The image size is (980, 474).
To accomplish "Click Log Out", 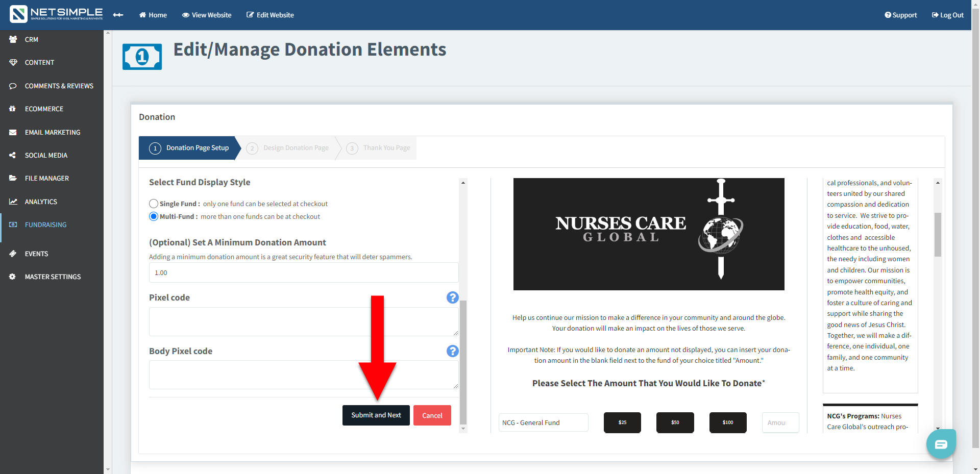I will click(x=948, y=15).
